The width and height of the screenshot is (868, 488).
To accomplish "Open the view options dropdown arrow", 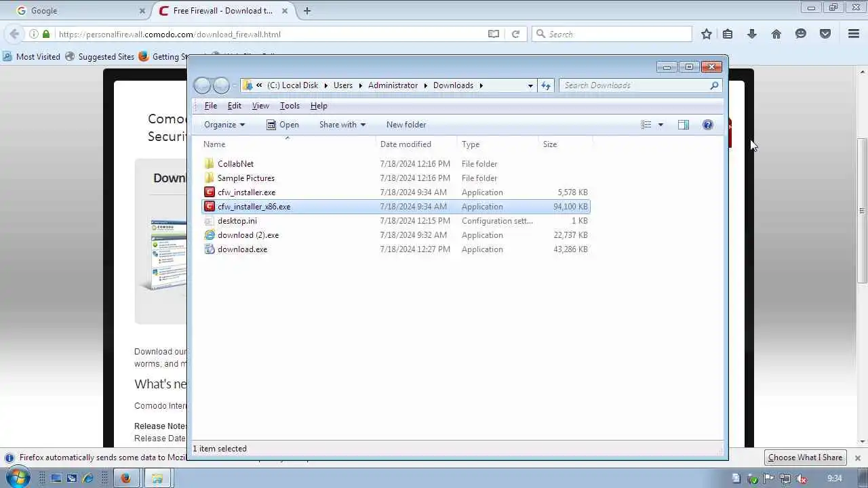I will (660, 125).
